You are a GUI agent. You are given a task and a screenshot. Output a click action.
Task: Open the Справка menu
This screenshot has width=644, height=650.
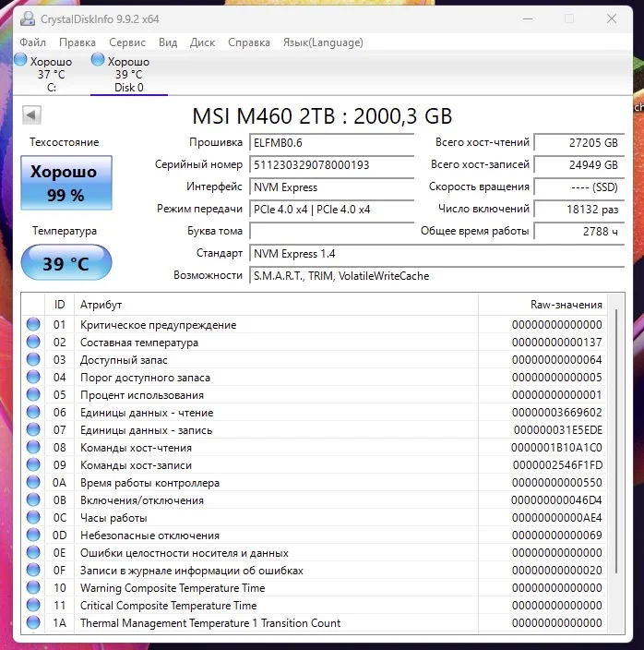click(249, 42)
